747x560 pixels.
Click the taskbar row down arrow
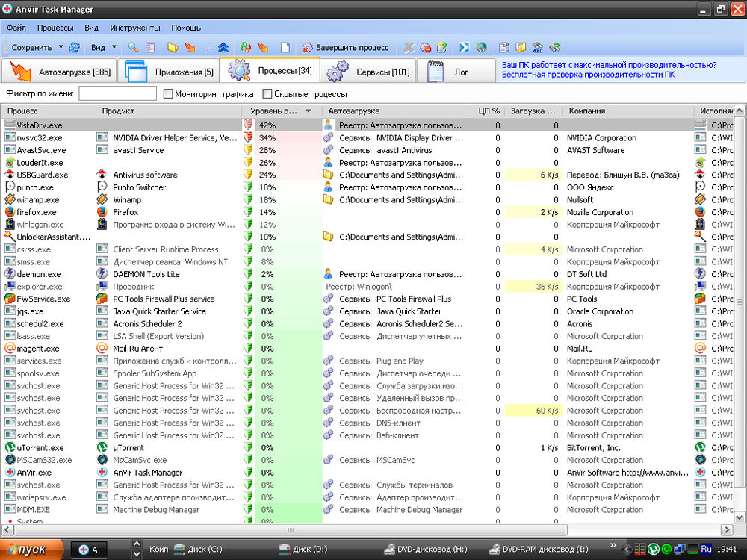(137, 554)
